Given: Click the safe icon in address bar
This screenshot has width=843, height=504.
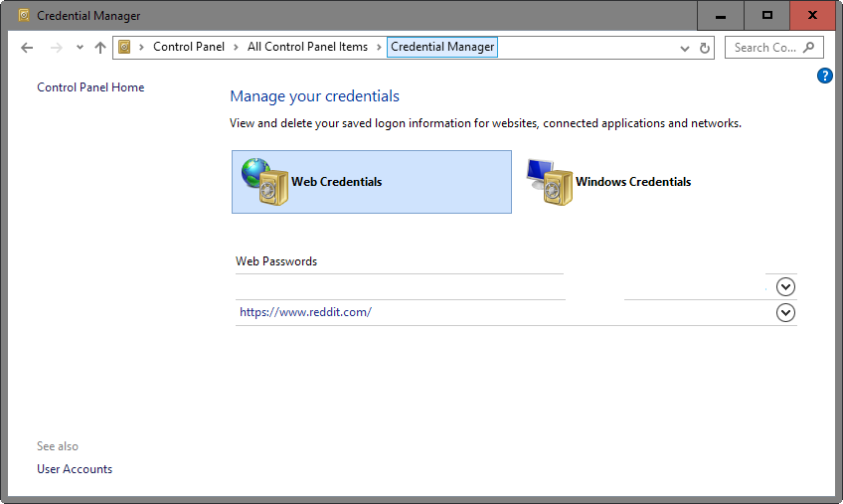Looking at the screenshot, I should point(124,48).
